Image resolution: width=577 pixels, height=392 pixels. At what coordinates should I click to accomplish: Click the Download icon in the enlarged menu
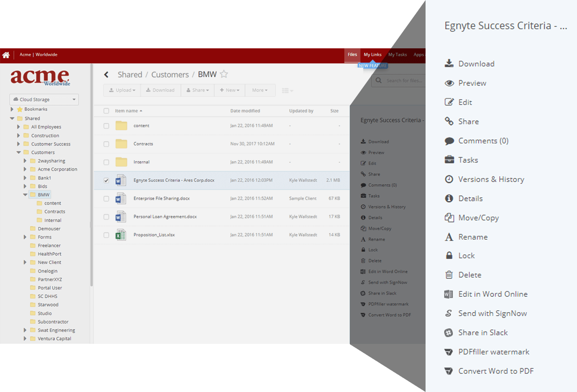tap(449, 64)
